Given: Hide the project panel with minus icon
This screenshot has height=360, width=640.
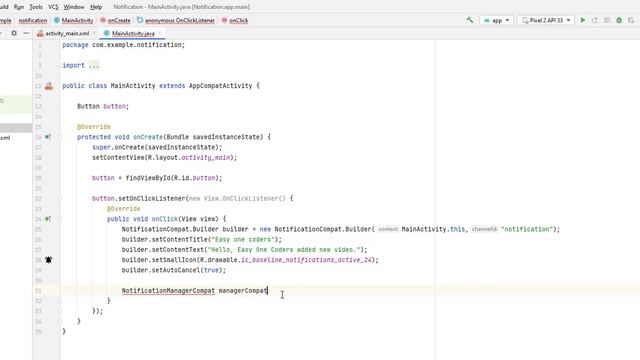Looking at the screenshot, I should pyautogui.click(x=26, y=33).
